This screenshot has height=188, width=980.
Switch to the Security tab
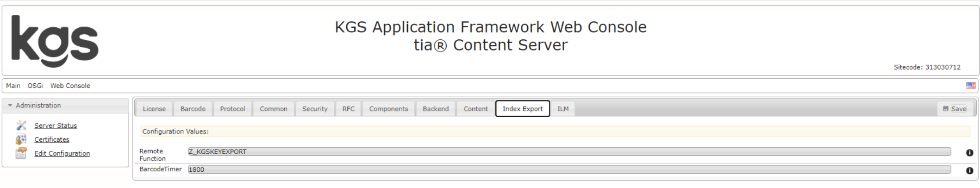[x=315, y=109]
